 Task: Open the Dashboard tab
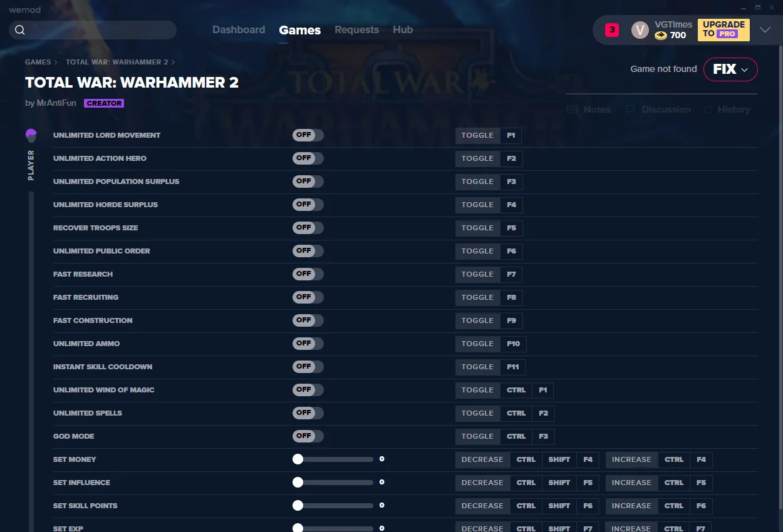(239, 30)
